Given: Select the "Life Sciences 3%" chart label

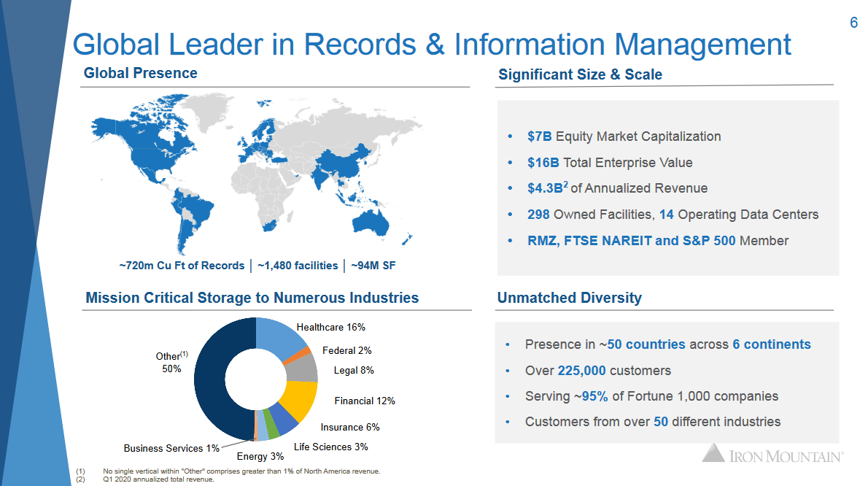Looking at the screenshot, I should click(331, 447).
